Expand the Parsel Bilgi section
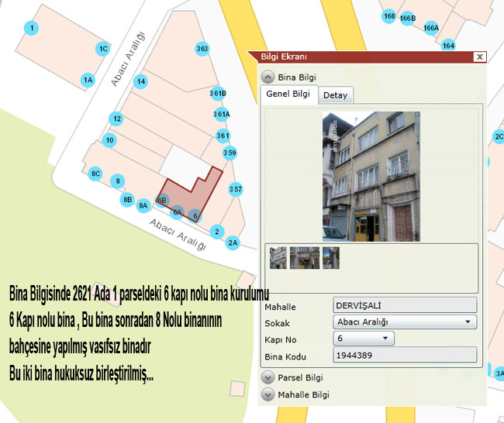Viewport: 504px width, 423px height. coord(268,378)
